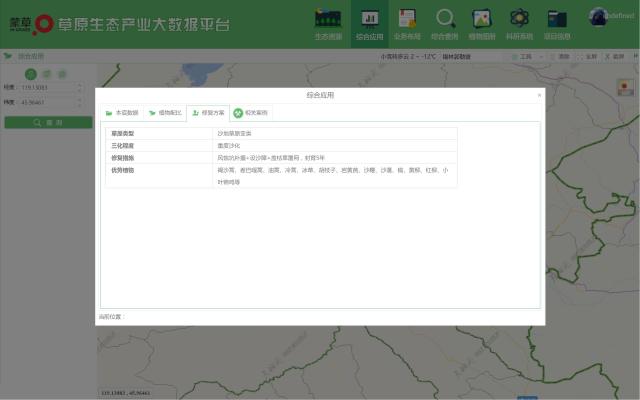Select the 修复方案 tab
Viewport: 640px width, 400px height.
pyautogui.click(x=208, y=113)
